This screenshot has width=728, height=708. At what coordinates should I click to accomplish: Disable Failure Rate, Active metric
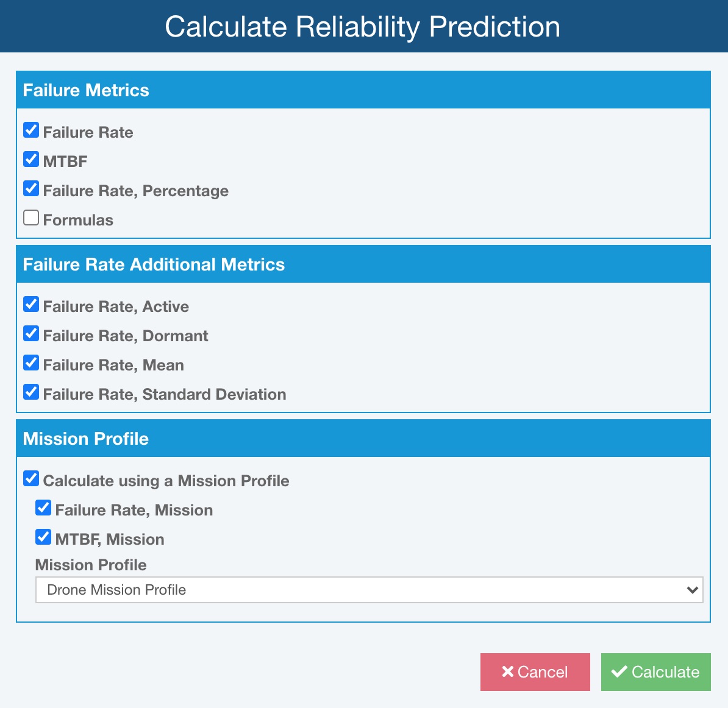tap(30, 303)
